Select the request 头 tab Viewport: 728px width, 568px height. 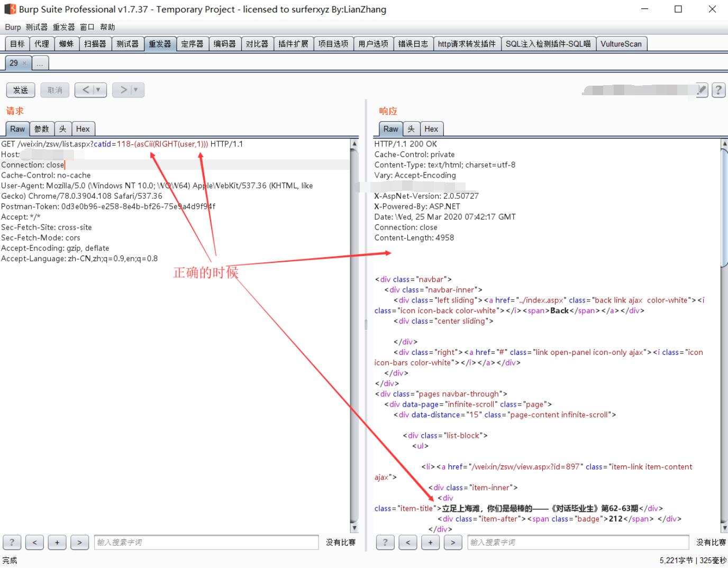[62, 129]
